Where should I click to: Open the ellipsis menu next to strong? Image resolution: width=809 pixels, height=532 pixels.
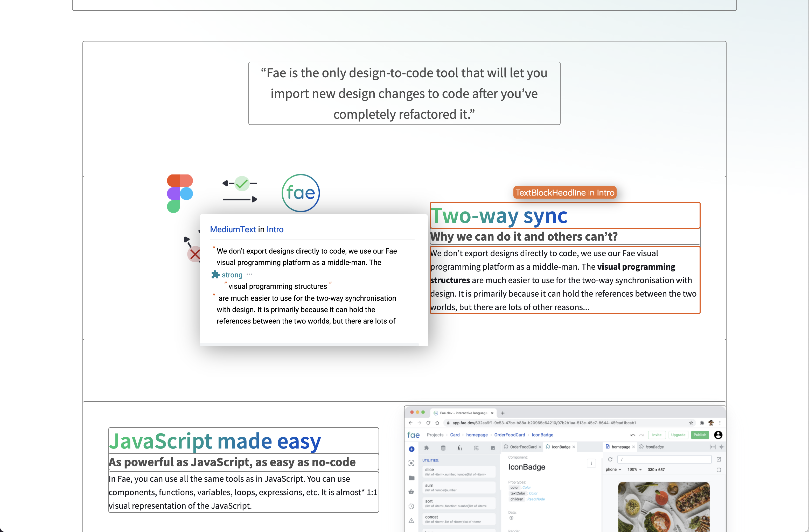249,274
